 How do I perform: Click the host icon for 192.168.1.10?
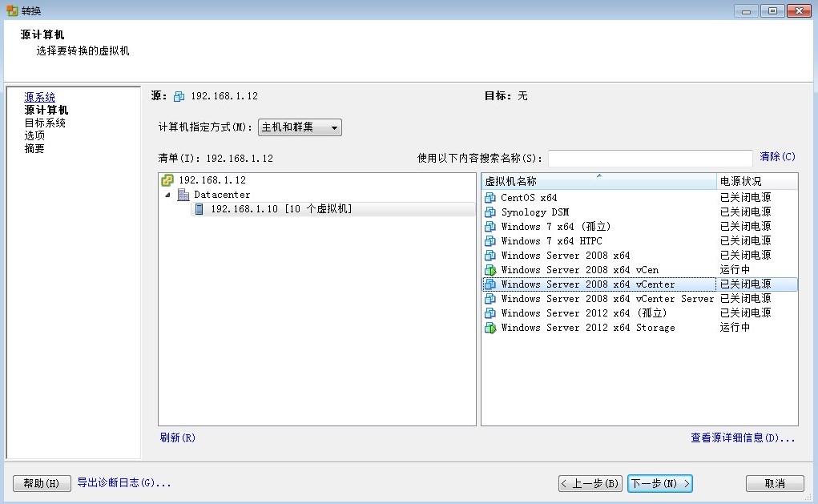tap(199, 209)
